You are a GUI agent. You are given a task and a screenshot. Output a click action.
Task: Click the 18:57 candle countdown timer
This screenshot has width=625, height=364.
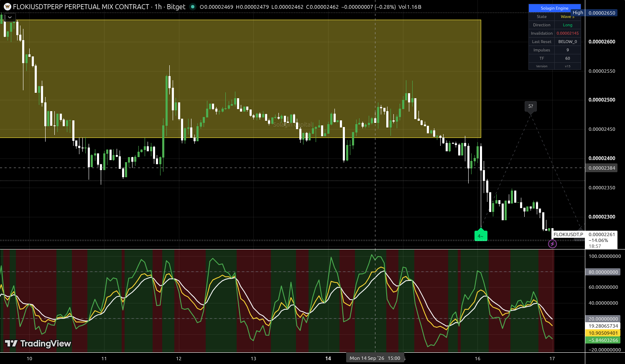pos(594,246)
